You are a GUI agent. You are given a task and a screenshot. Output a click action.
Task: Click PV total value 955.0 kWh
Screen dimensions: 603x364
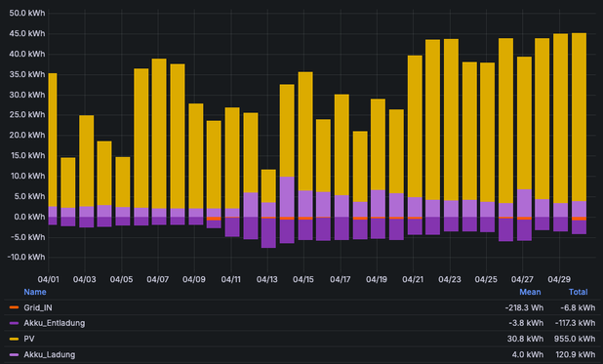pos(575,339)
